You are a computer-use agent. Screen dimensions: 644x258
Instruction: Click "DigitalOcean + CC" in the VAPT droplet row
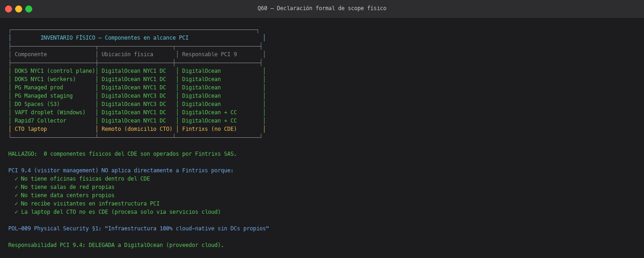[x=209, y=112]
